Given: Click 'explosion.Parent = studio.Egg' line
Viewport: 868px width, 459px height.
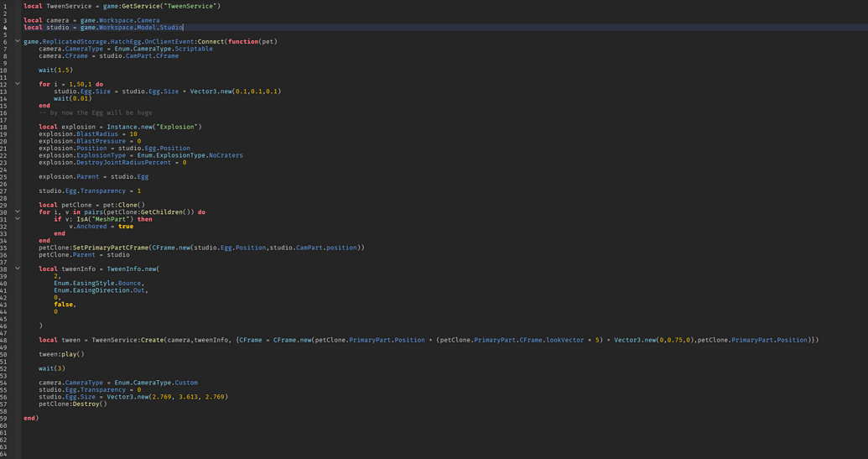Looking at the screenshot, I should click(x=94, y=176).
